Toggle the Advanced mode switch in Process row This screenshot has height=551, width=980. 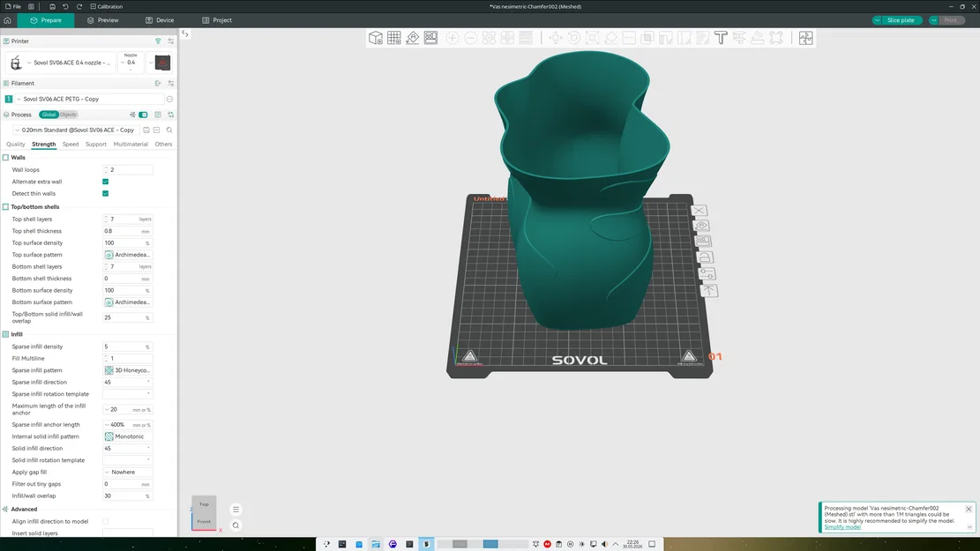pyautogui.click(x=143, y=115)
